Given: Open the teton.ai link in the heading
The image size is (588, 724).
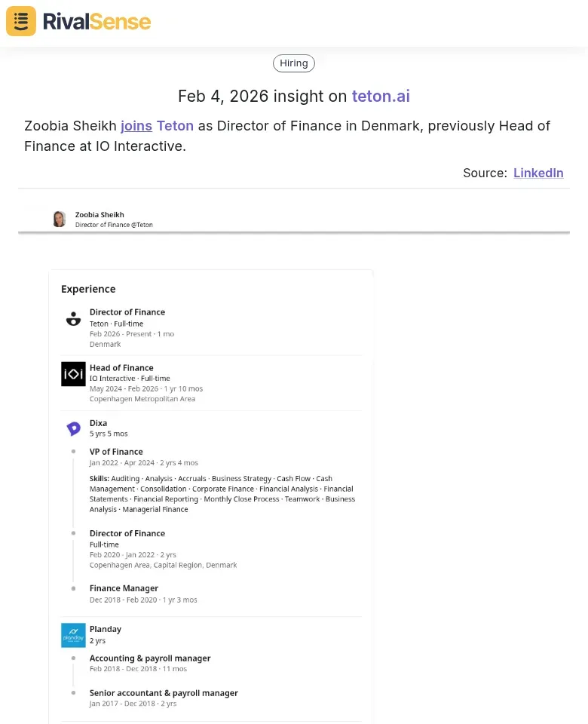Looking at the screenshot, I should (x=381, y=97).
